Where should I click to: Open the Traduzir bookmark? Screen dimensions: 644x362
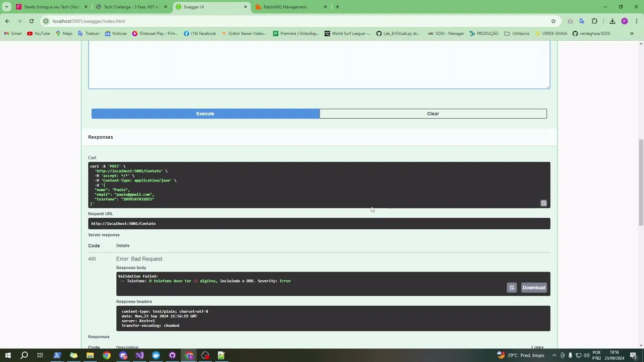tap(89, 34)
